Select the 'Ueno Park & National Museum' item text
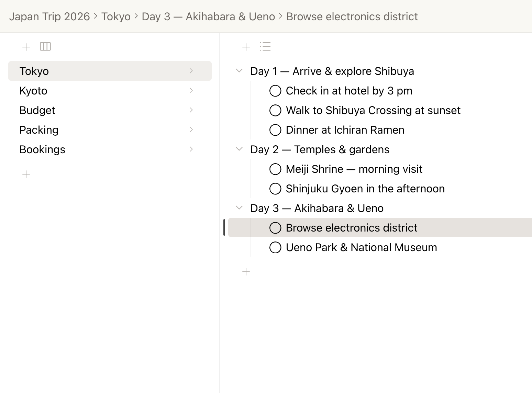Viewport: 532px width, 393px height. [x=361, y=247]
